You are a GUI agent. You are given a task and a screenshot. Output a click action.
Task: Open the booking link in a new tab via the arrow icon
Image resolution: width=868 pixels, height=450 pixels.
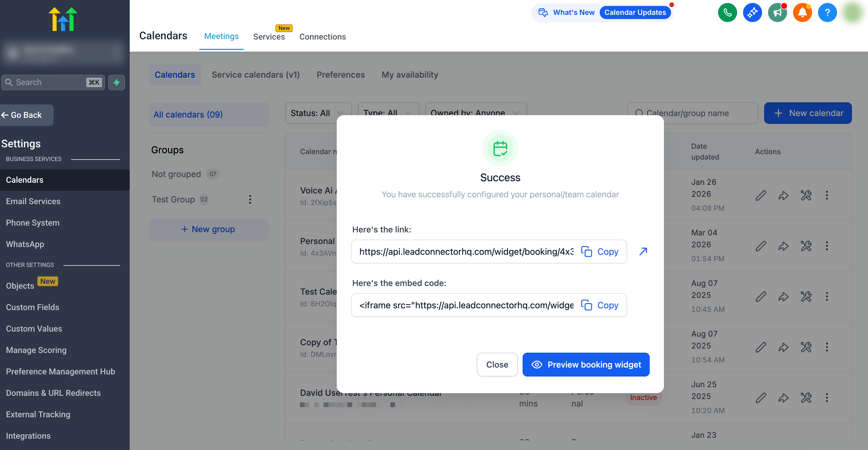643,251
